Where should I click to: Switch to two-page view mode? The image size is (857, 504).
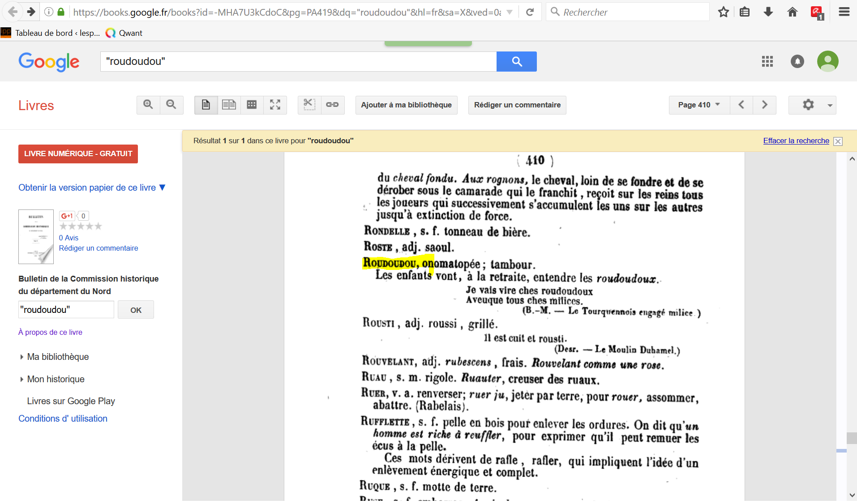229,105
